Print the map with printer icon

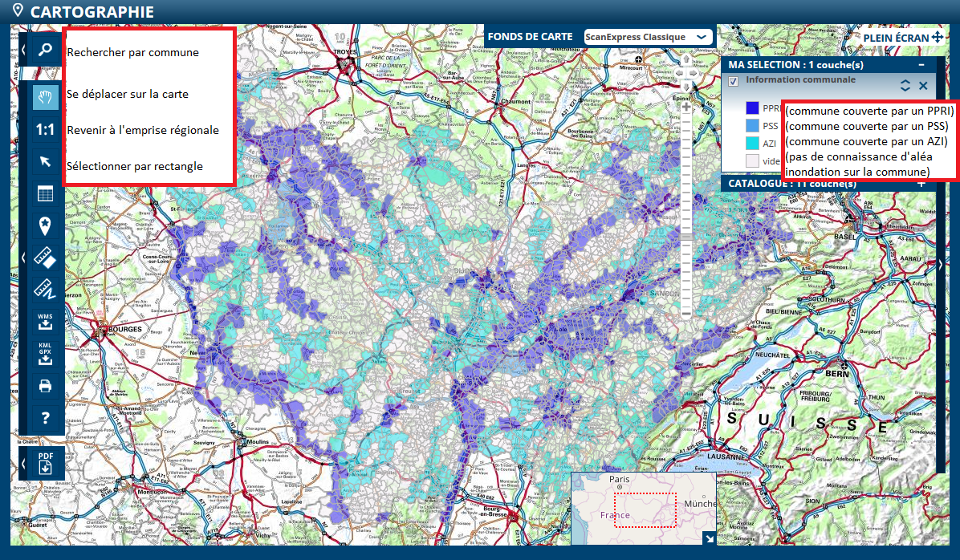[45, 386]
